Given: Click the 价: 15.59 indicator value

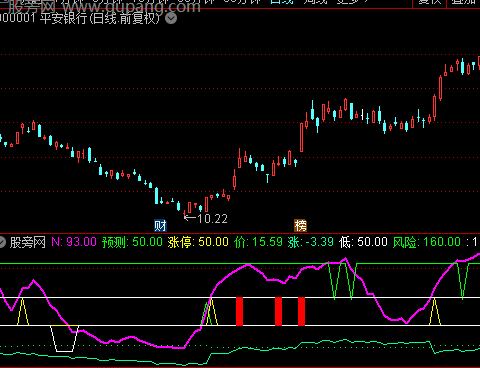Looking at the screenshot, I should click(258, 242).
